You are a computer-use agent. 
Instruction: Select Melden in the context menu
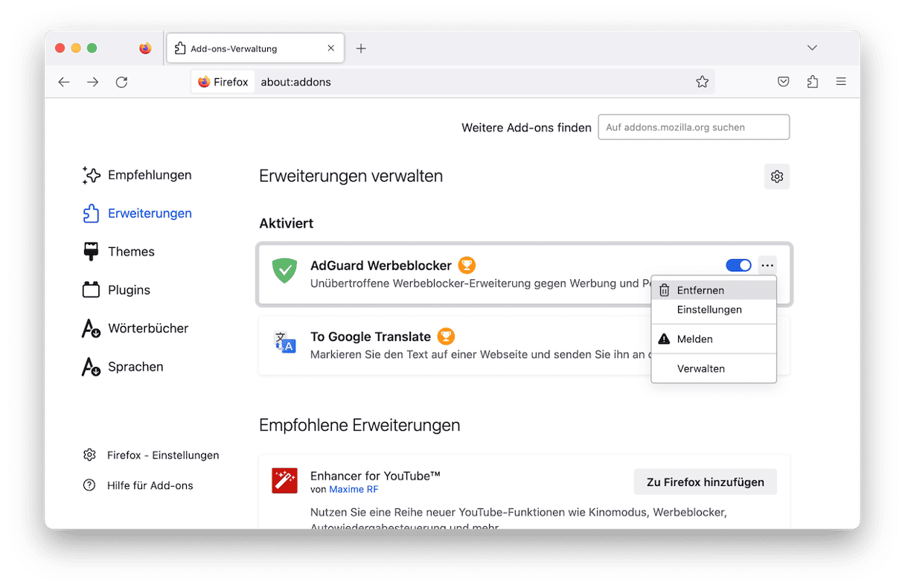click(694, 339)
